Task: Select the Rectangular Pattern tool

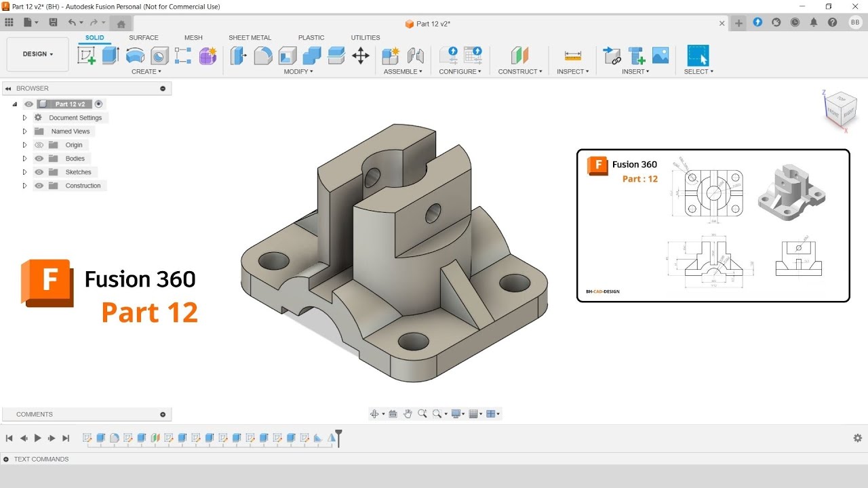Action: pos(183,56)
